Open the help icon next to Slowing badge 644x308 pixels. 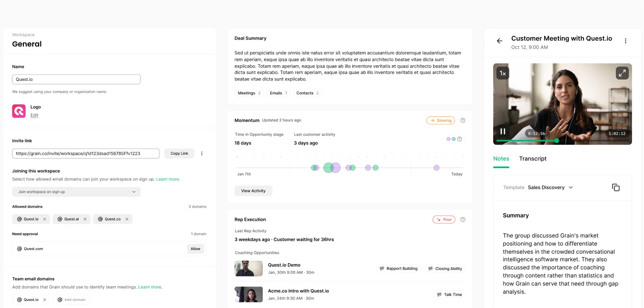coord(463,120)
